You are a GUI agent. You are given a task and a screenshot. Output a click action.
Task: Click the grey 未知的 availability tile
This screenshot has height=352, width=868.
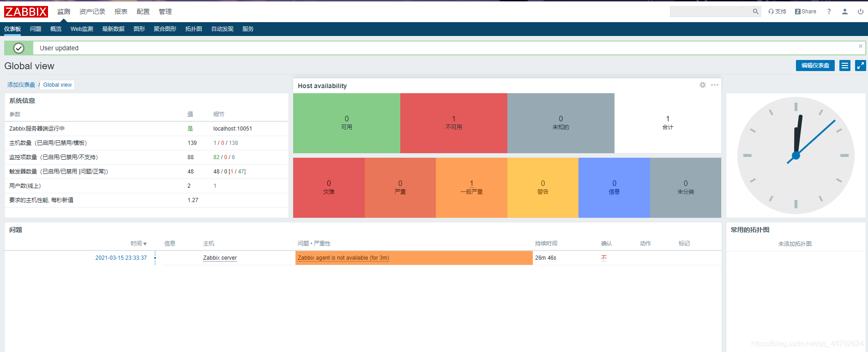tap(561, 123)
